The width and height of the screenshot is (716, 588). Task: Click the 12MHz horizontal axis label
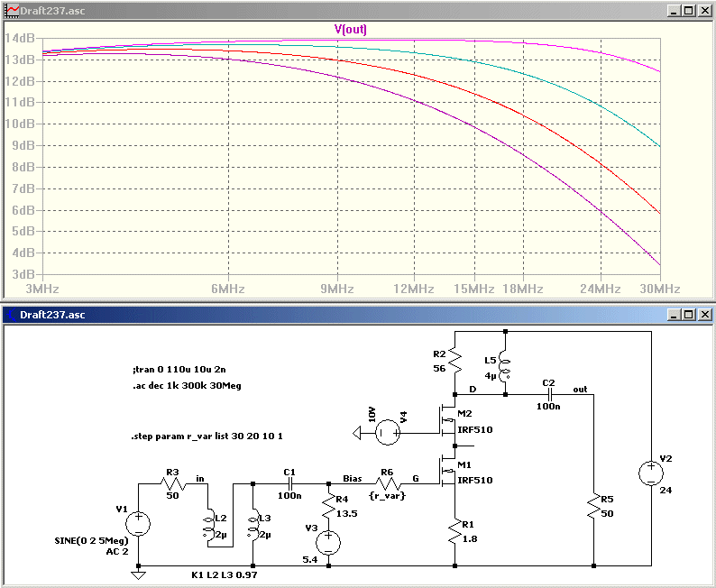click(414, 289)
